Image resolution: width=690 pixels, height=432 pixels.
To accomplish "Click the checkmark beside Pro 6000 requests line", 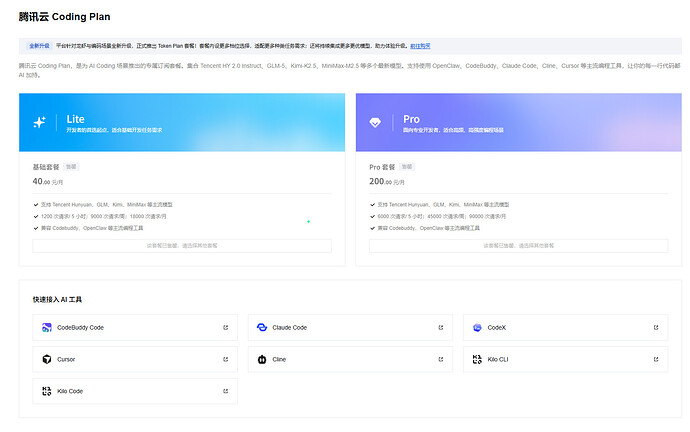I will pyautogui.click(x=372, y=216).
